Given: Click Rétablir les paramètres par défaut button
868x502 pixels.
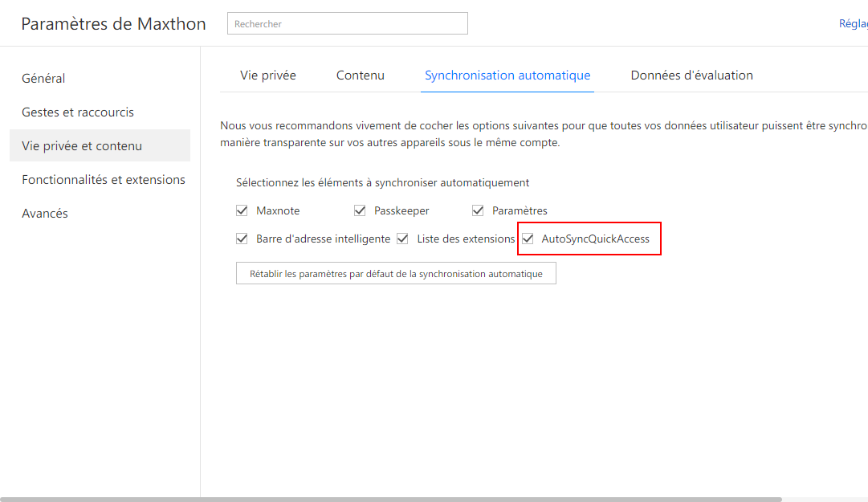Looking at the screenshot, I should [396, 273].
